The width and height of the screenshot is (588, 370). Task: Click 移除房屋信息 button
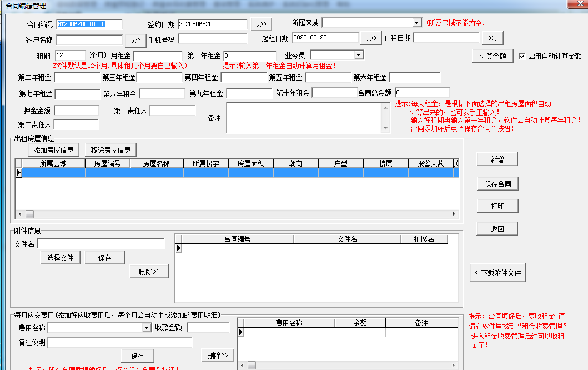coord(110,150)
